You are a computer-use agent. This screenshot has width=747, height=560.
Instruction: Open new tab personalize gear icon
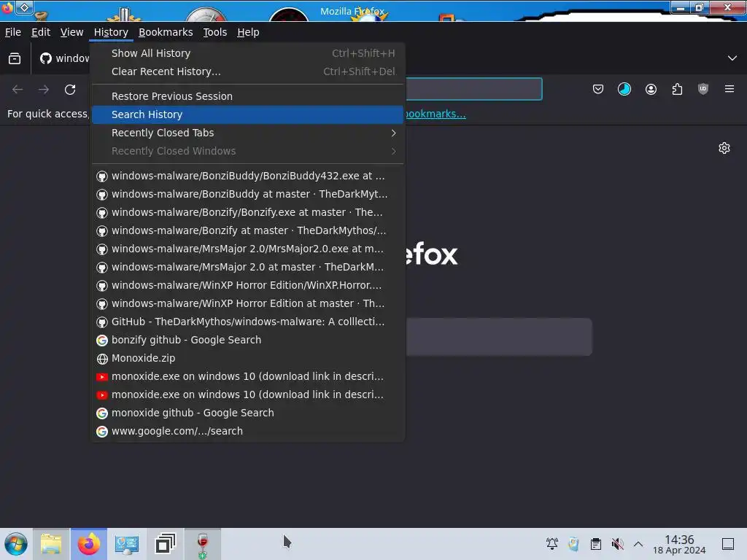724,148
